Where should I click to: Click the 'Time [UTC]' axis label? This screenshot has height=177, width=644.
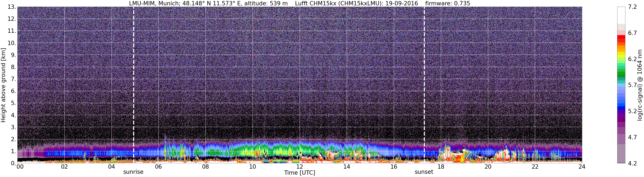tap(299, 173)
